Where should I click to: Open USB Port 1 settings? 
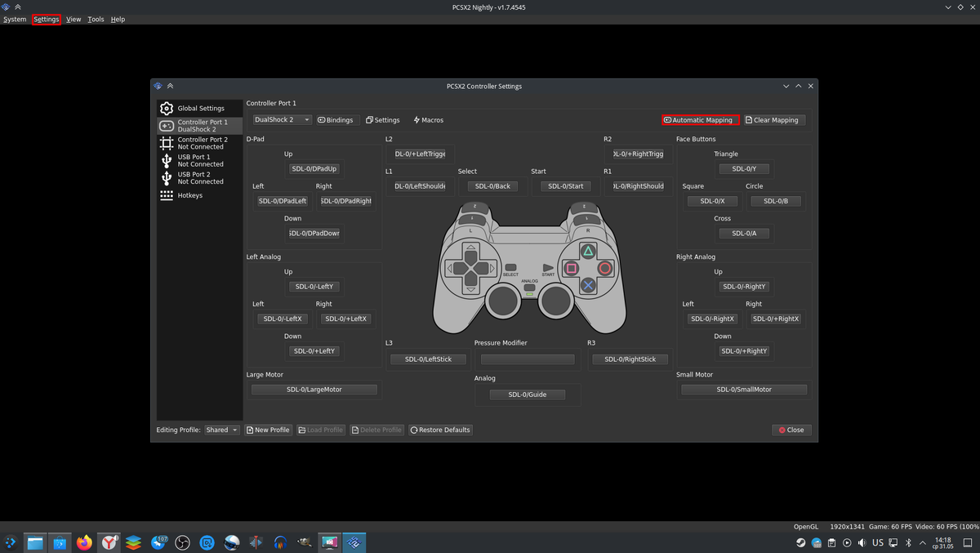(199, 160)
